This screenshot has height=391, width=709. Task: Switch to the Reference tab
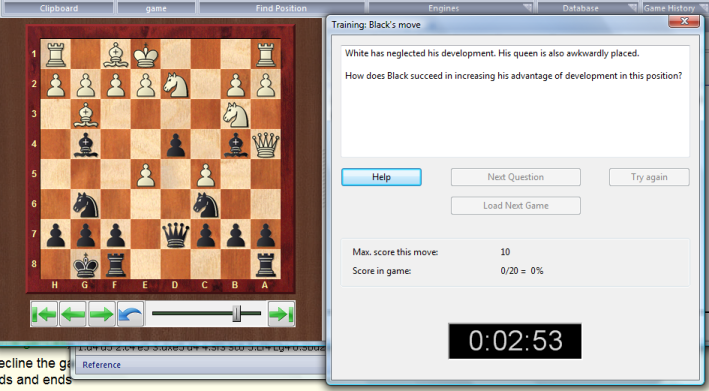[101, 365]
